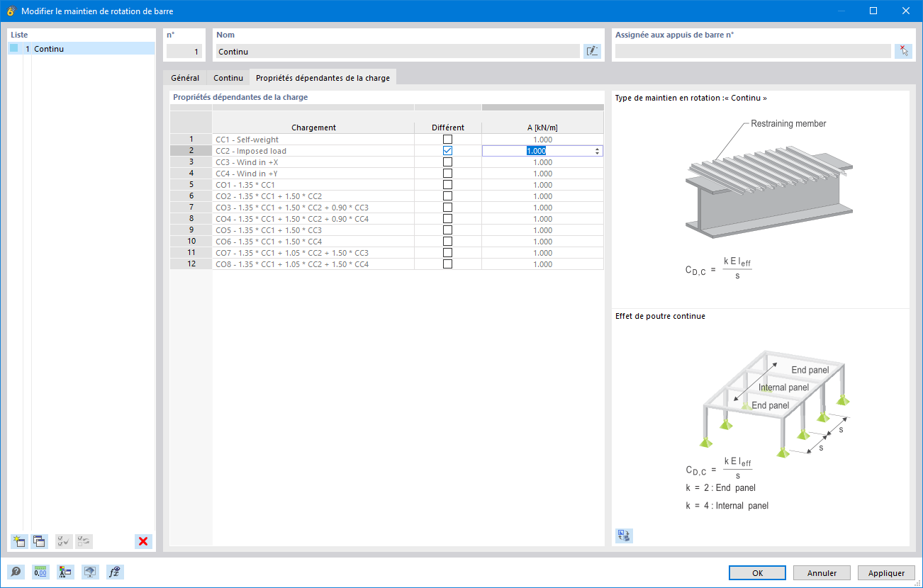Click the Assignée aux appuis de barre field
The image size is (923, 588).
point(753,51)
